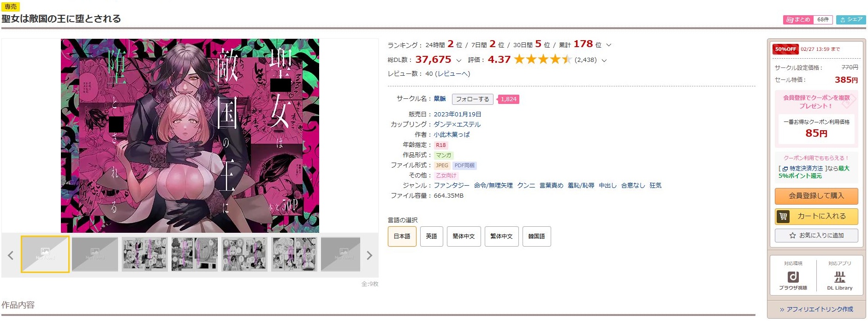Open the ファンタジー genre tag
Viewport: 868px width, 321px height.
[x=452, y=186]
